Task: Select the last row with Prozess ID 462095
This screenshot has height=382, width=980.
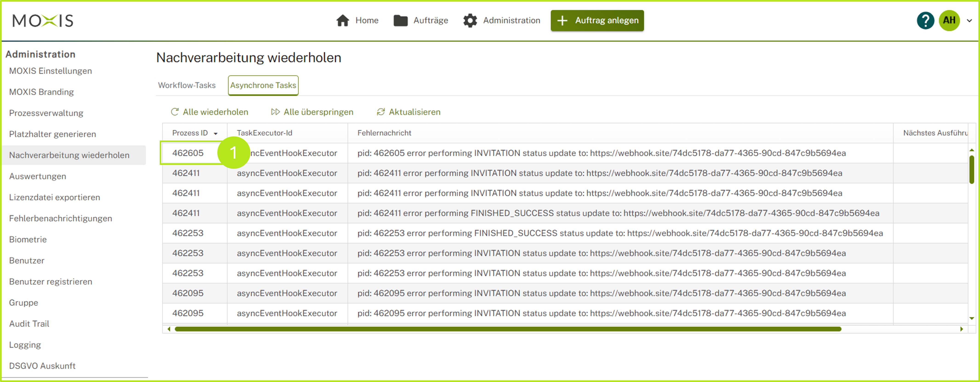Action: [187, 313]
